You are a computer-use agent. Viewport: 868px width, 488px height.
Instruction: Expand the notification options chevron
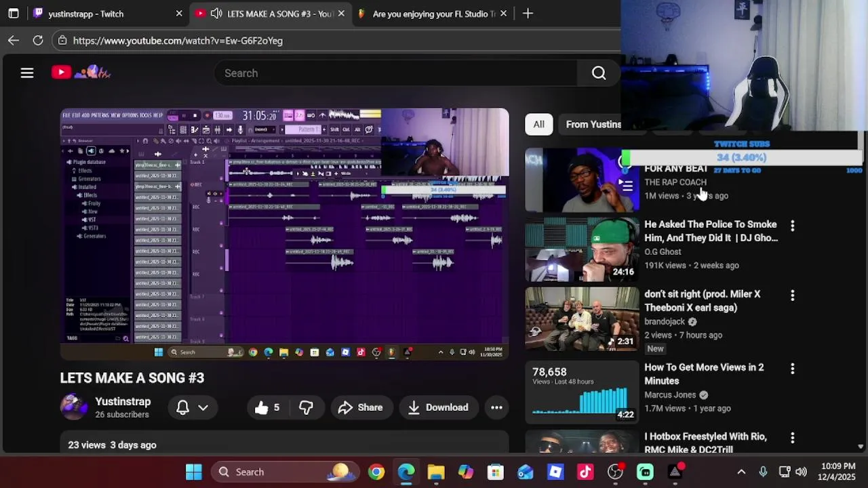coord(203,407)
